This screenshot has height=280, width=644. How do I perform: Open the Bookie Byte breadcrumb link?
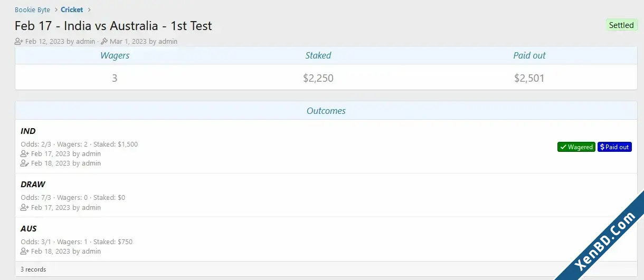(x=32, y=9)
